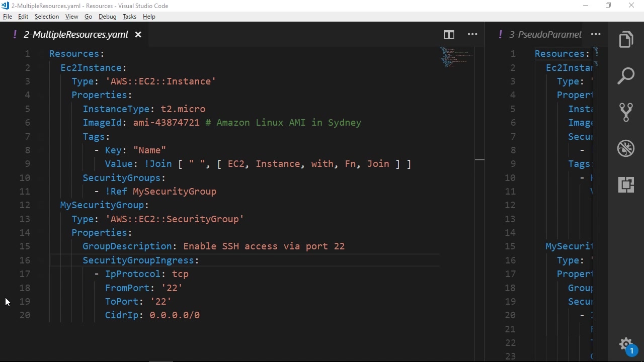The width and height of the screenshot is (644, 362).
Task: Open the Source Control view
Action: point(626,112)
